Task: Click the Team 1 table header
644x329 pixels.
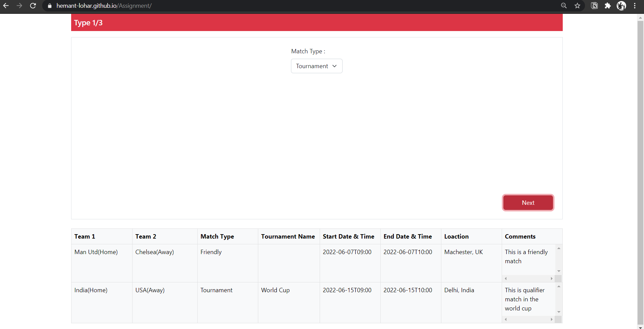Action: 85,236
